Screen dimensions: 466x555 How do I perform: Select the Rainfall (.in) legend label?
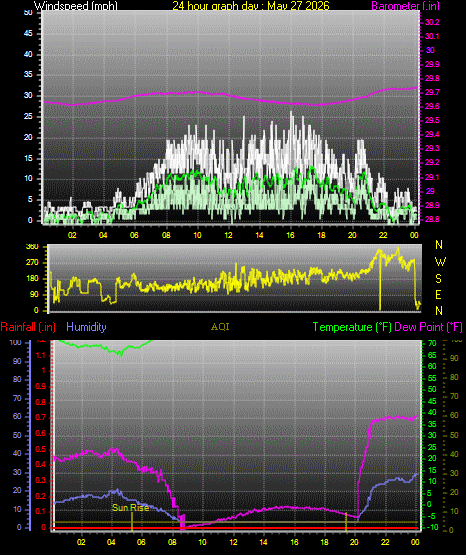(28, 327)
